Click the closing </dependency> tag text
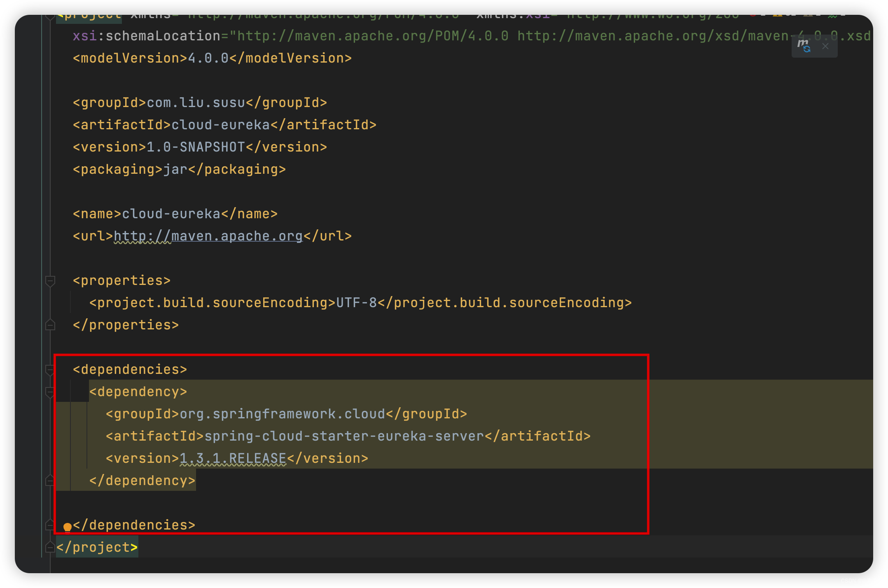The image size is (888, 588). point(142,481)
